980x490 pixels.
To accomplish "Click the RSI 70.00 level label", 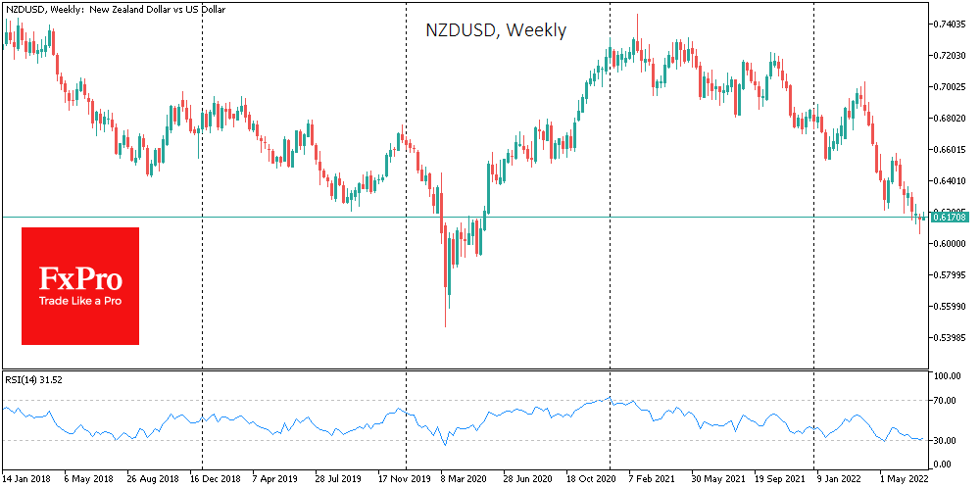I will tap(946, 401).
